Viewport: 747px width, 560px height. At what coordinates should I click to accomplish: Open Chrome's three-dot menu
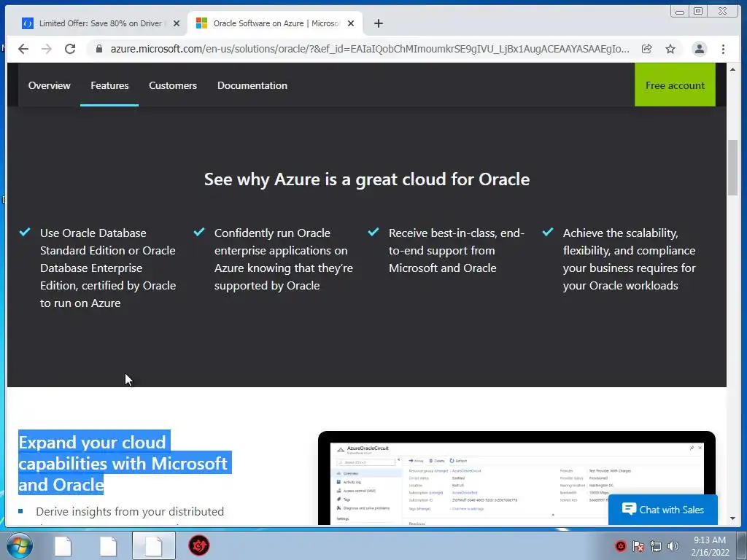723,49
